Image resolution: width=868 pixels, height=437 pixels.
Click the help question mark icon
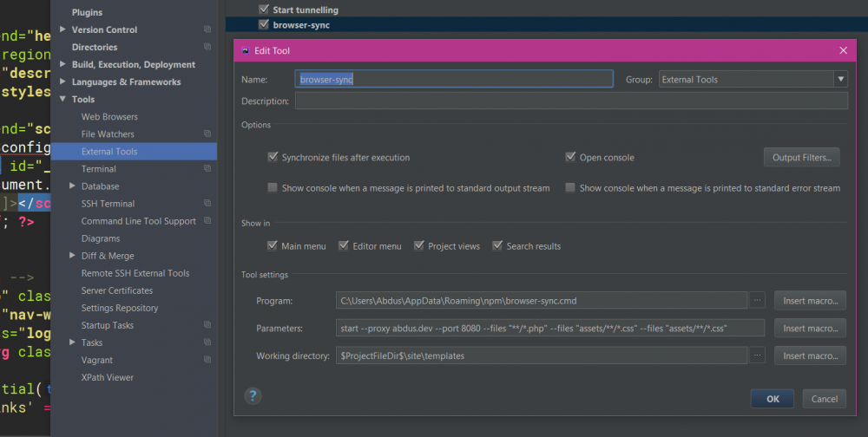(253, 396)
